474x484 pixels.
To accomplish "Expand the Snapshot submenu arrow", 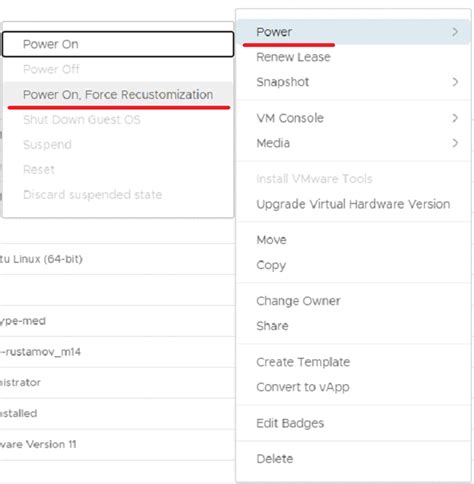I will (x=455, y=82).
